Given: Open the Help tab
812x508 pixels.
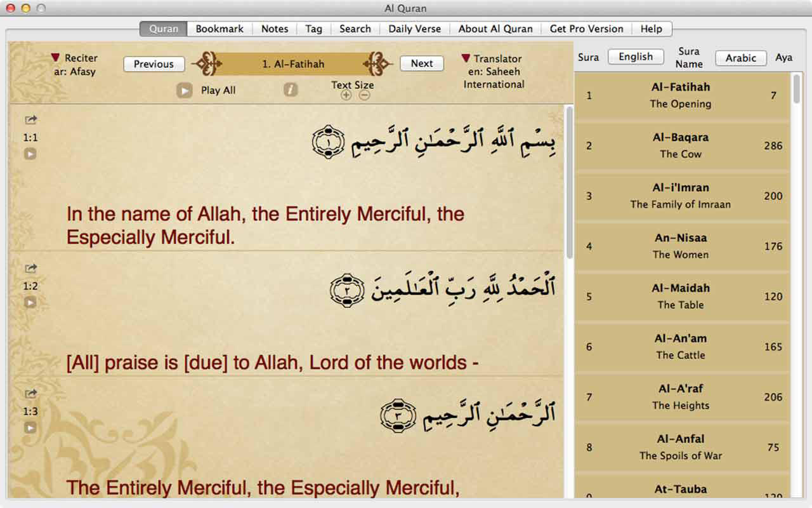Looking at the screenshot, I should pyautogui.click(x=652, y=29).
